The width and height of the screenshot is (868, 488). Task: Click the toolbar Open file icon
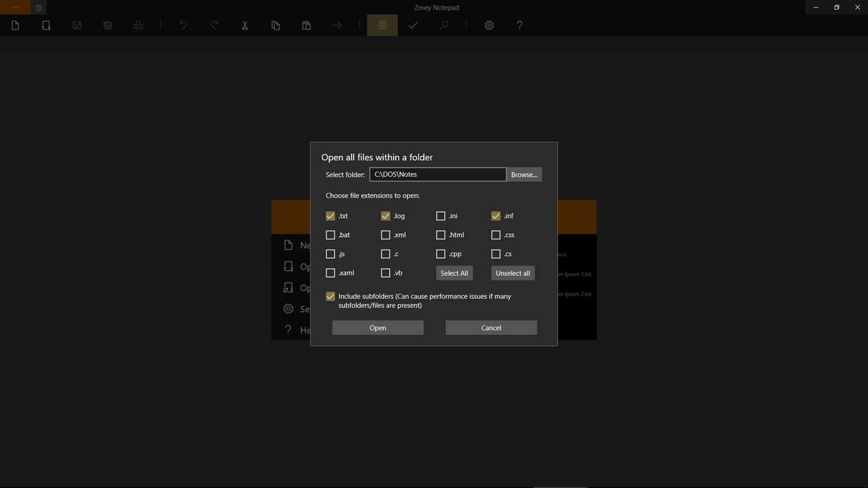click(46, 25)
